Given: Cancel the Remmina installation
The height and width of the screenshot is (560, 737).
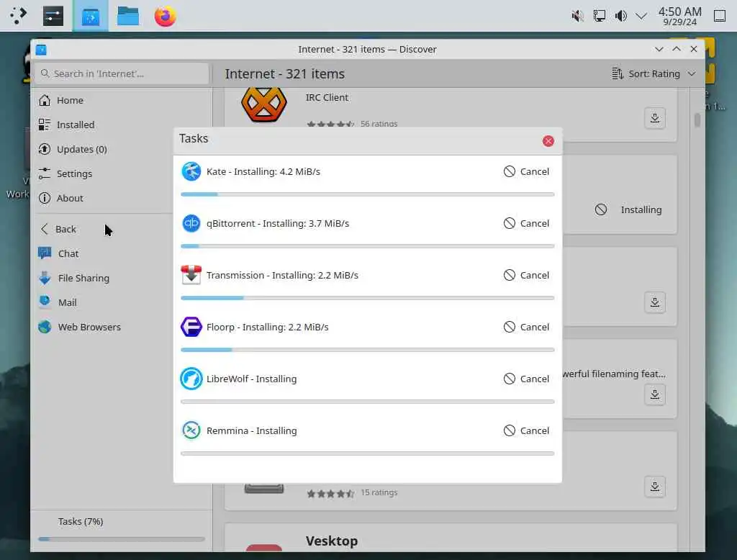Looking at the screenshot, I should [526, 430].
